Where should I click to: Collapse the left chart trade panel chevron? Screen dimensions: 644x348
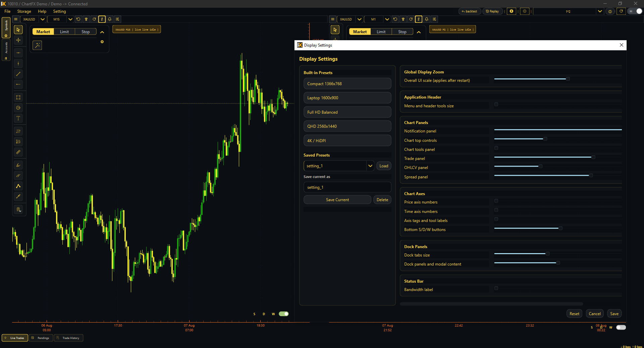[x=102, y=32]
